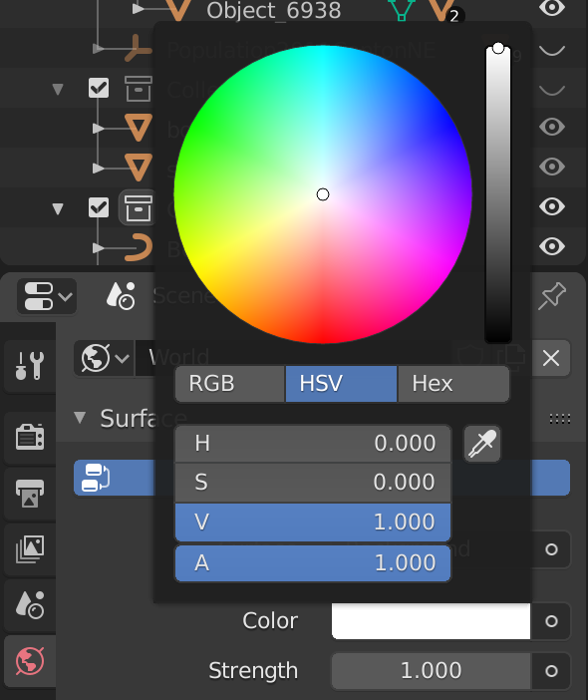Screen dimensions: 588x700
Task: Click the Strength value field
Action: [431, 671]
